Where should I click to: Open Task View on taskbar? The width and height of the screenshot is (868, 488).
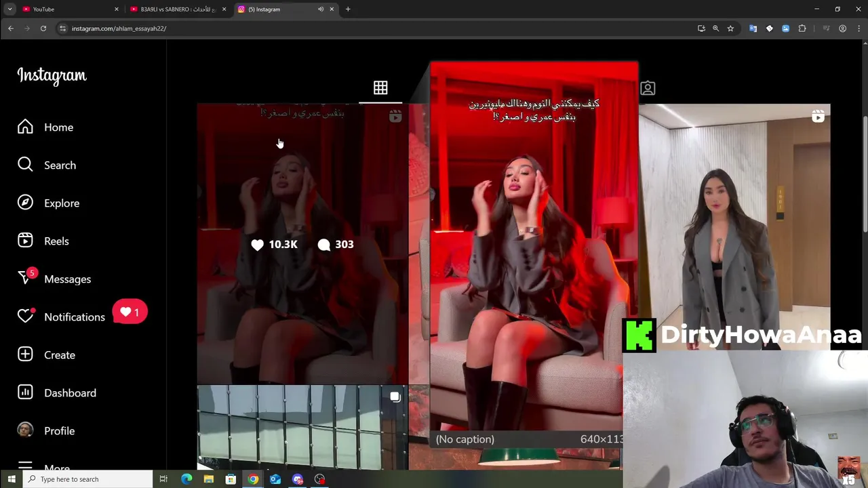tap(163, 479)
